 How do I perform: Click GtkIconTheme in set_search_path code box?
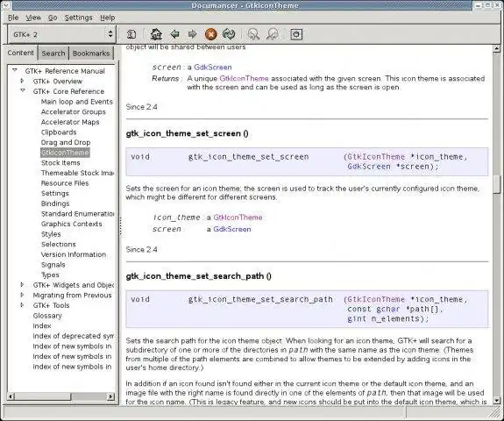coord(376,299)
